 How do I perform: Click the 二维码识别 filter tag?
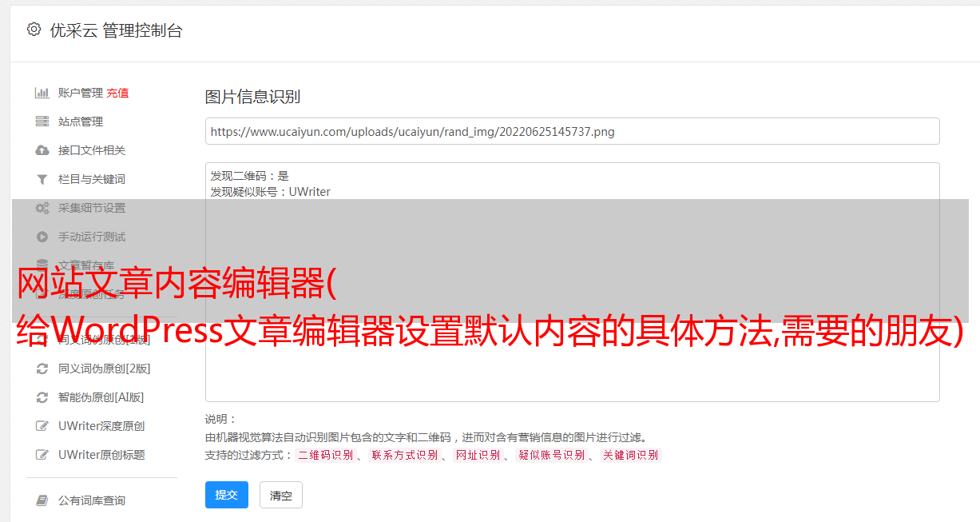(325, 455)
